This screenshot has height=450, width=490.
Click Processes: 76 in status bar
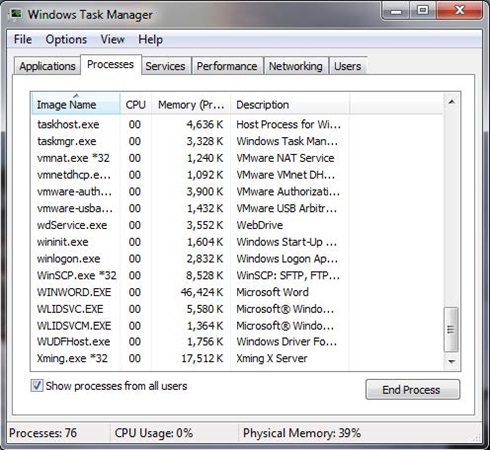tap(43, 433)
